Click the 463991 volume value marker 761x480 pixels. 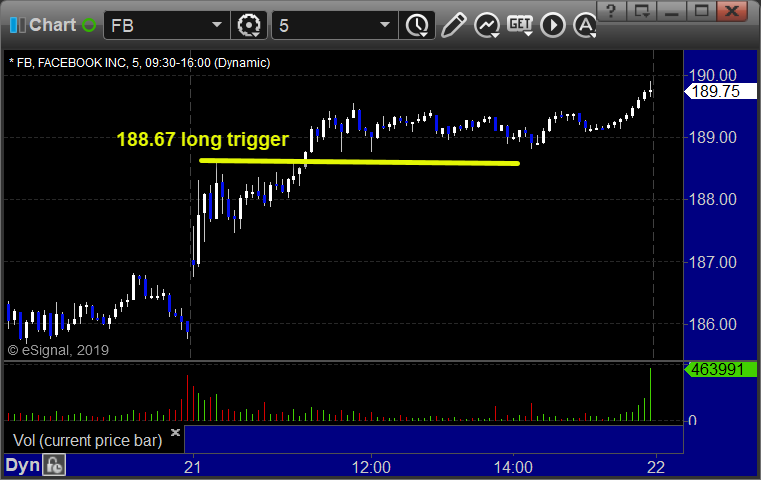[720, 369]
